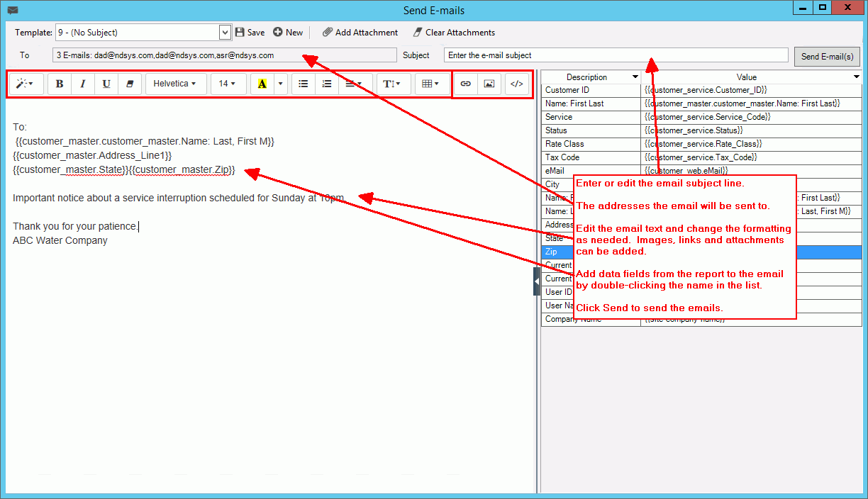868x499 pixels.
Task: Insert a numbered ordered list
Action: (327, 84)
